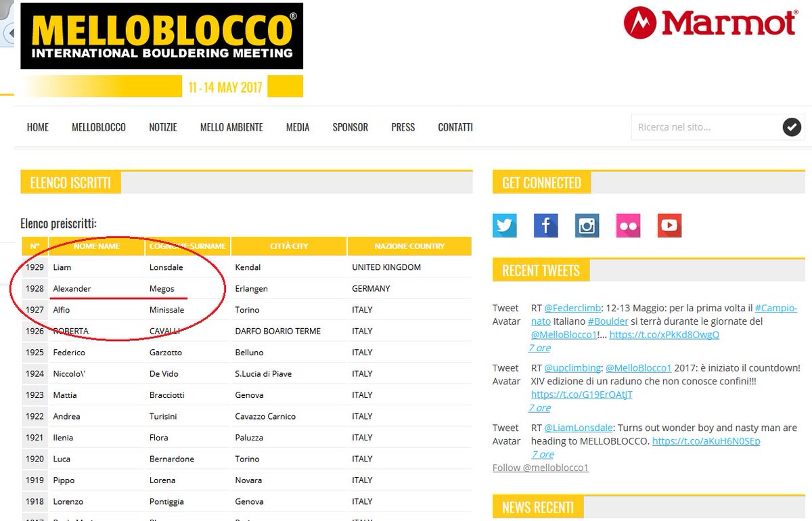812x521 pixels.
Task: Click the @upclimbing mention link
Action: pos(572,368)
